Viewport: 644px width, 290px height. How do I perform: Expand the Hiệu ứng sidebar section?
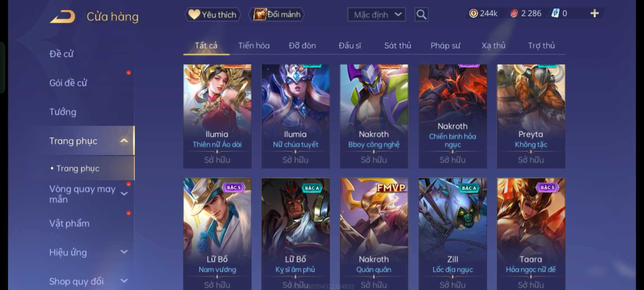(124, 252)
